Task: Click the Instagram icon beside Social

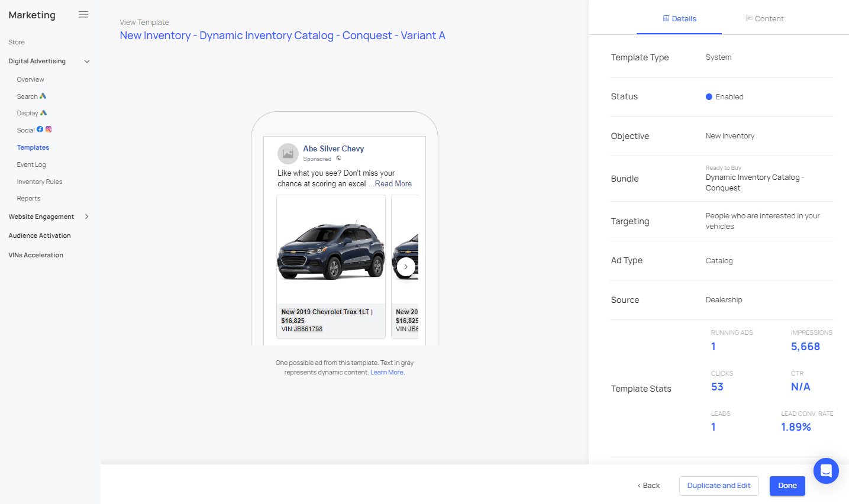Action: 49,130
